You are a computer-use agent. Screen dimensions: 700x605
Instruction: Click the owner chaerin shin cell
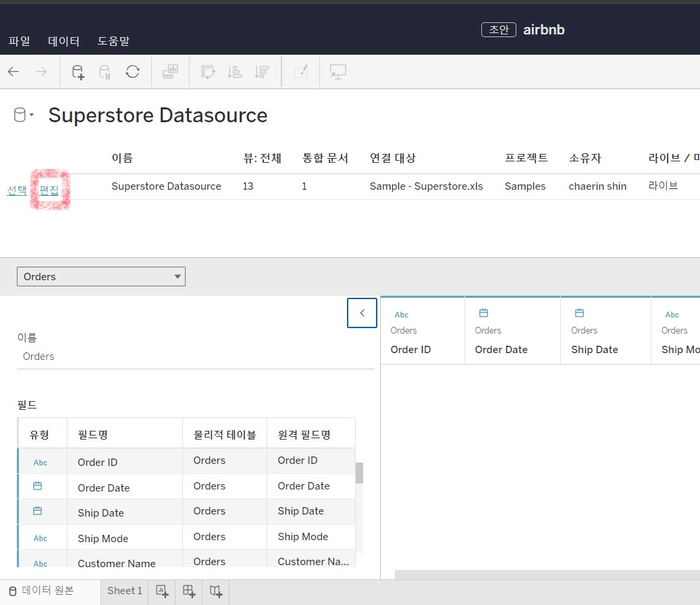(597, 186)
